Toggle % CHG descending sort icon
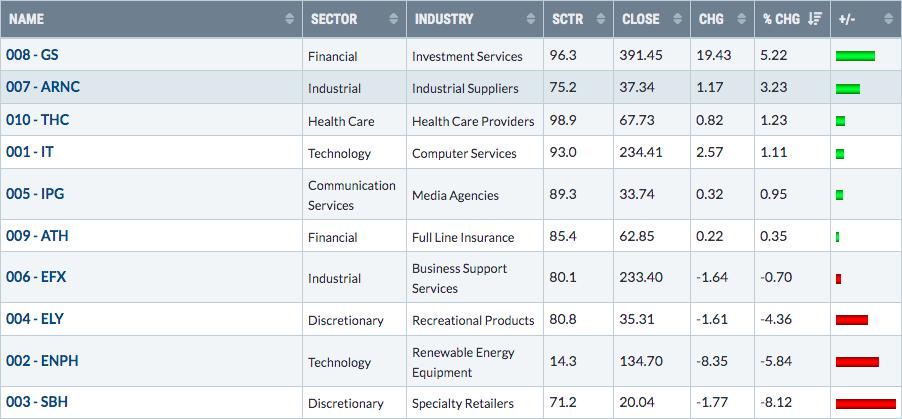This screenshot has height=419, width=902. pos(815,19)
